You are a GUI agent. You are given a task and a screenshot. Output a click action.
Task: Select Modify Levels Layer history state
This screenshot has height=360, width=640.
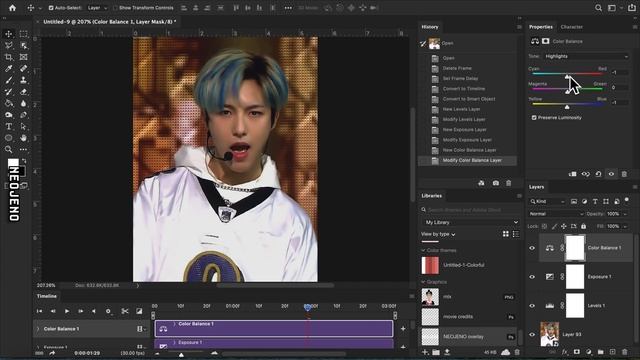pyautogui.click(x=468, y=119)
